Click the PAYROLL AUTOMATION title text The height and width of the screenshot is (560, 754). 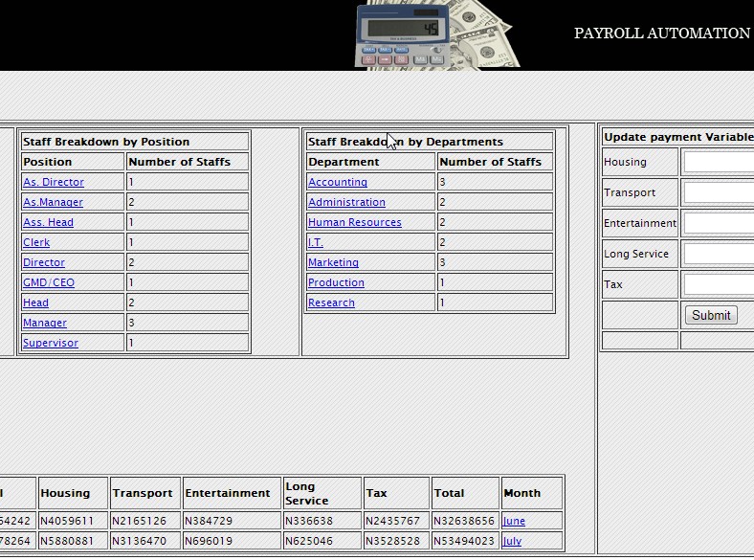pos(662,34)
